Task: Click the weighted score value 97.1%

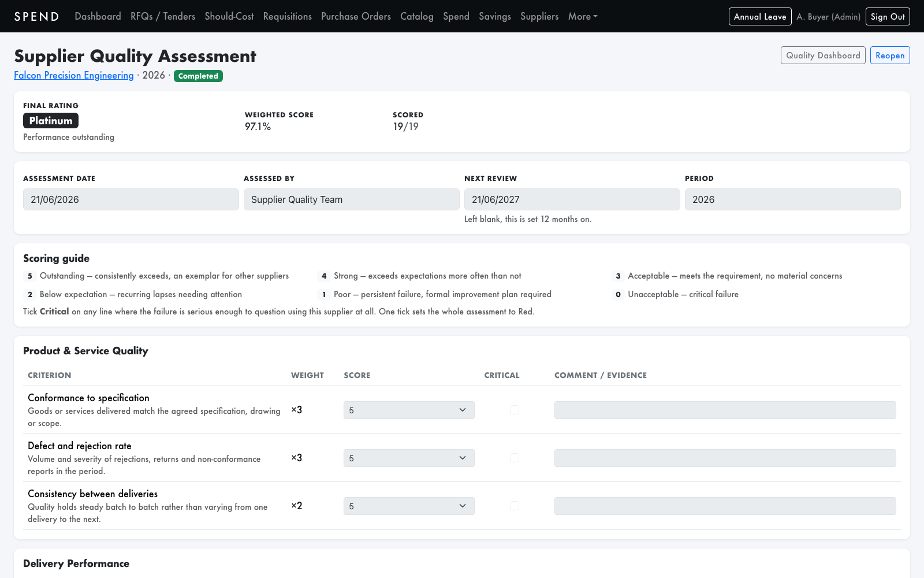Action: click(x=258, y=127)
